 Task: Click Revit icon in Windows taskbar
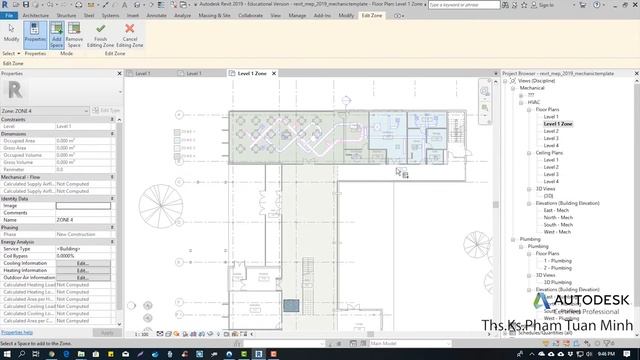[x=258, y=354]
